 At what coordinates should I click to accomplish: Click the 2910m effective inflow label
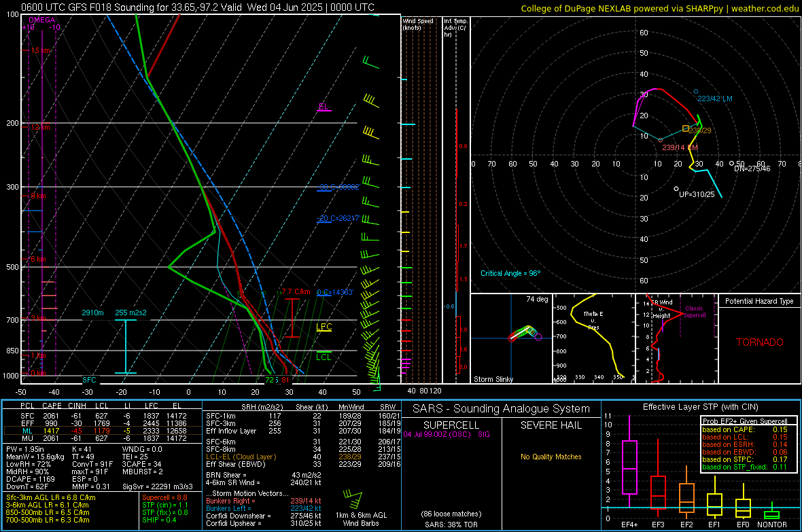tap(92, 313)
